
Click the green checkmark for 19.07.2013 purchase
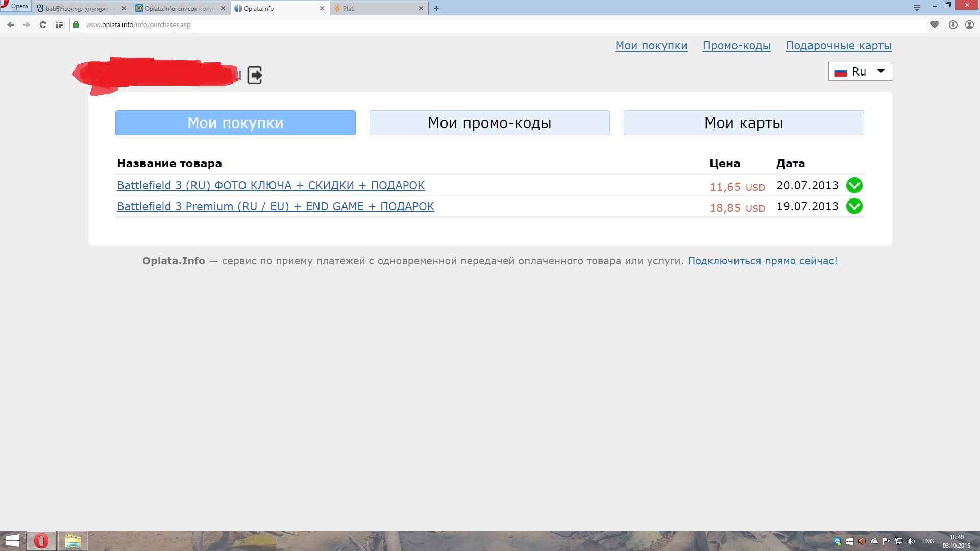pos(854,206)
